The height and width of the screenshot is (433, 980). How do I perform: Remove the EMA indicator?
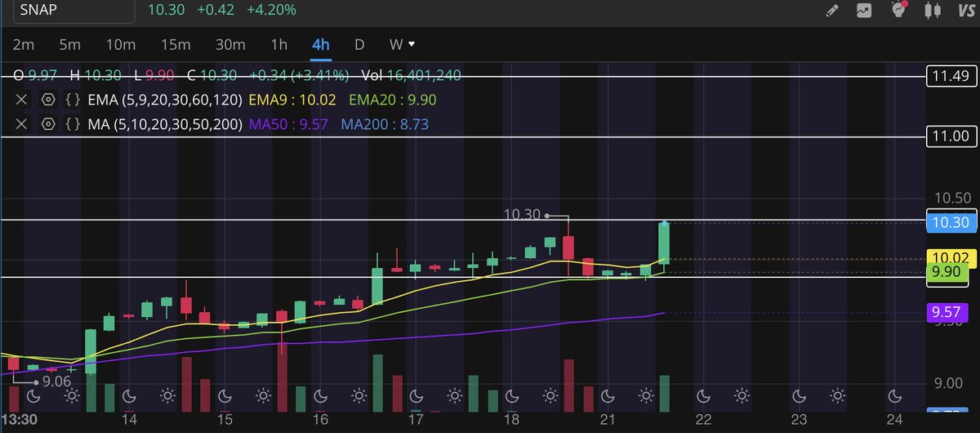(22, 100)
